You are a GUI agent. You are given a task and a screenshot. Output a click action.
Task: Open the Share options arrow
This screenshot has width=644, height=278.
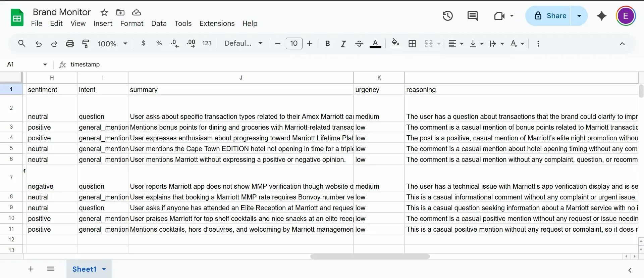[579, 16]
